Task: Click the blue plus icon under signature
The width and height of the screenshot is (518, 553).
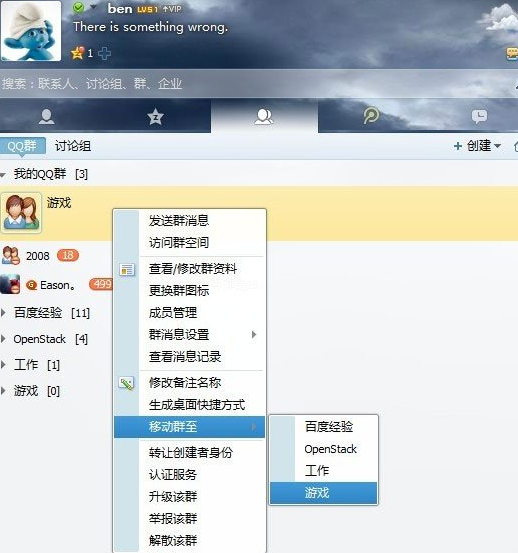Action: click(104, 53)
